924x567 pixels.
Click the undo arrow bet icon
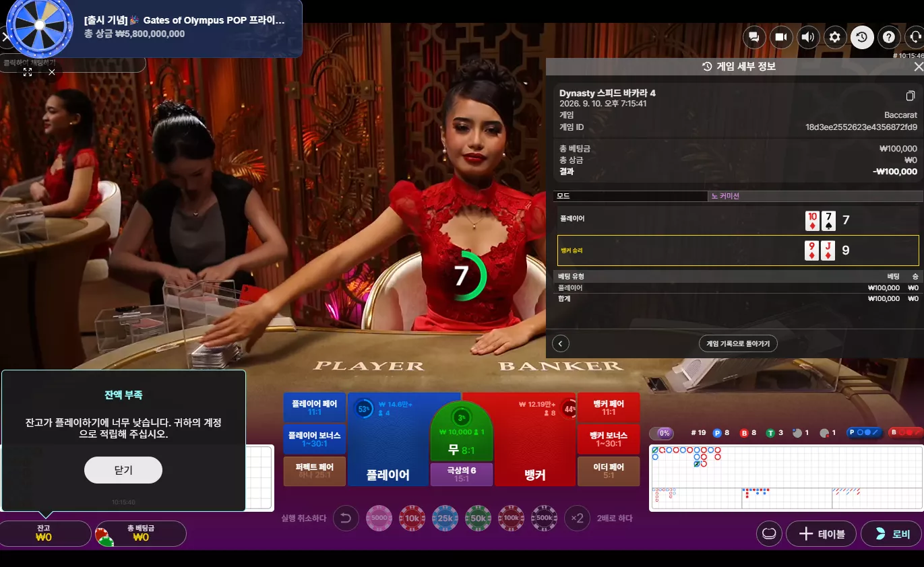[346, 518]
